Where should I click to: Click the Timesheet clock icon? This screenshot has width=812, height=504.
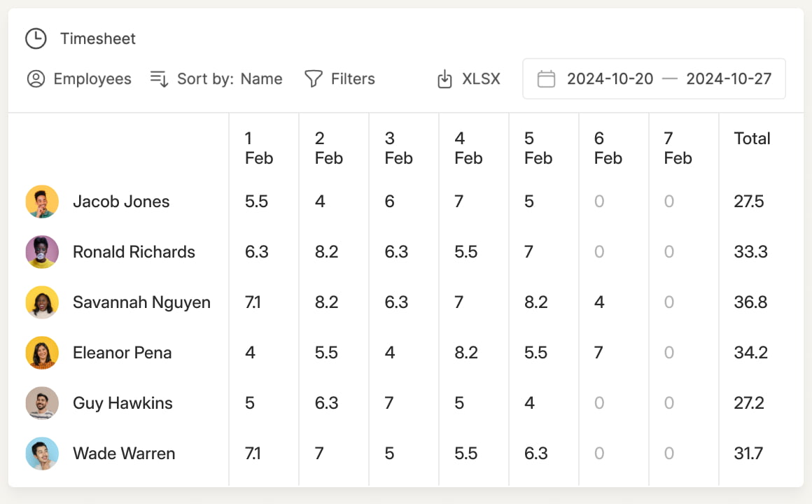coord(36,38)
